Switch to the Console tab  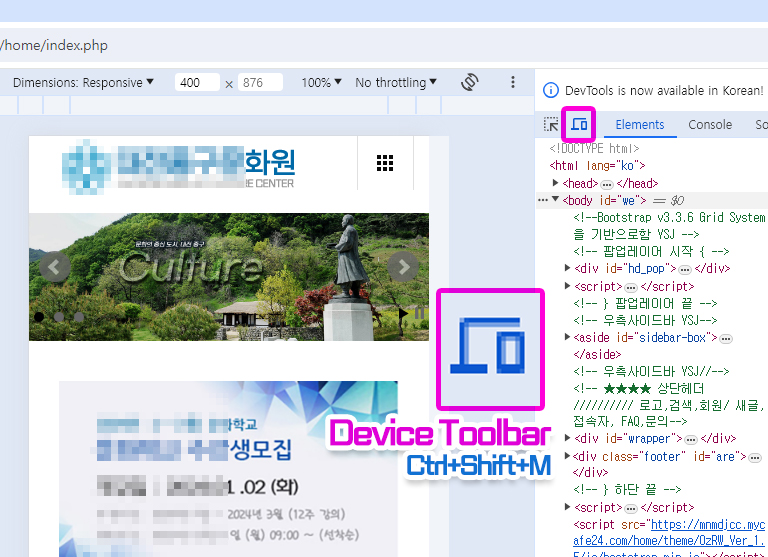710,125
